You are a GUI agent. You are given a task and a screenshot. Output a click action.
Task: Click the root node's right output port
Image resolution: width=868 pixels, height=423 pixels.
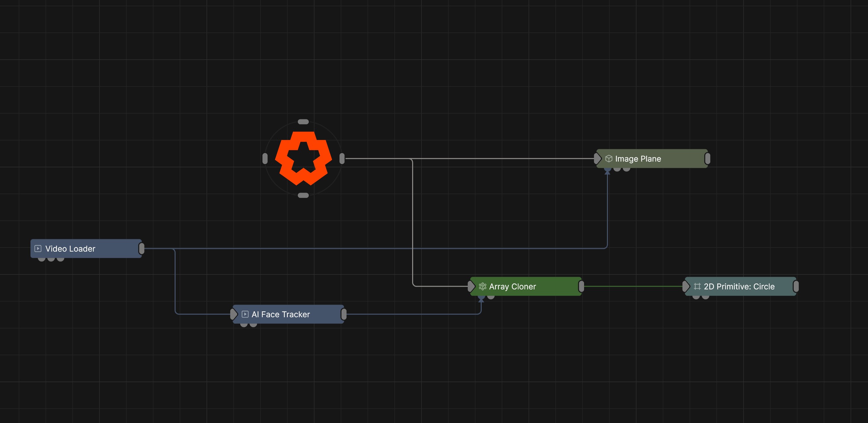click(342, 158)
